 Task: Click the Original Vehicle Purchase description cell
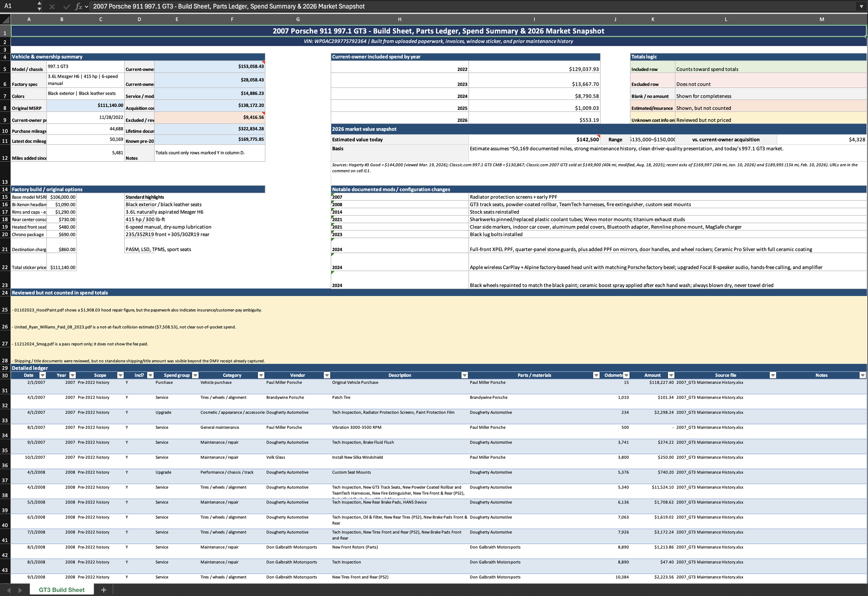pos(400,386)
